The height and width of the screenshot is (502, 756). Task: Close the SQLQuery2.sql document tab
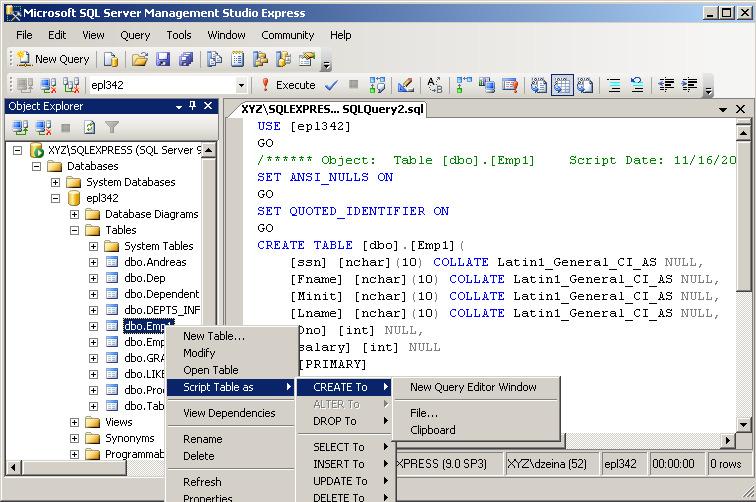[741, 109]
